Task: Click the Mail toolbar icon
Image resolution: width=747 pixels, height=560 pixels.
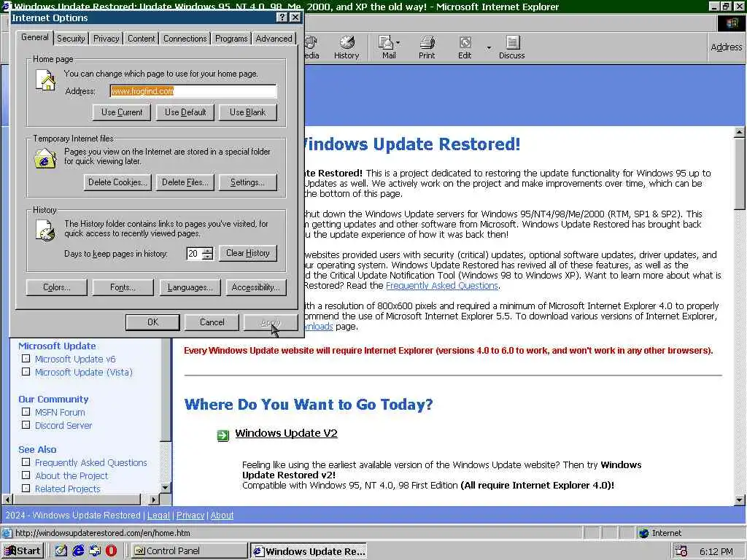Action: click(x=386, y=47)
